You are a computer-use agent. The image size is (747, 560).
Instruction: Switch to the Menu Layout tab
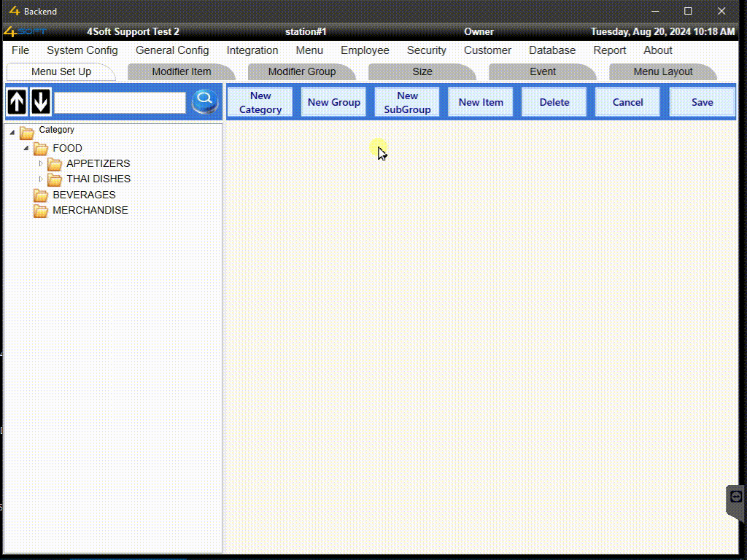click(662, 71)
